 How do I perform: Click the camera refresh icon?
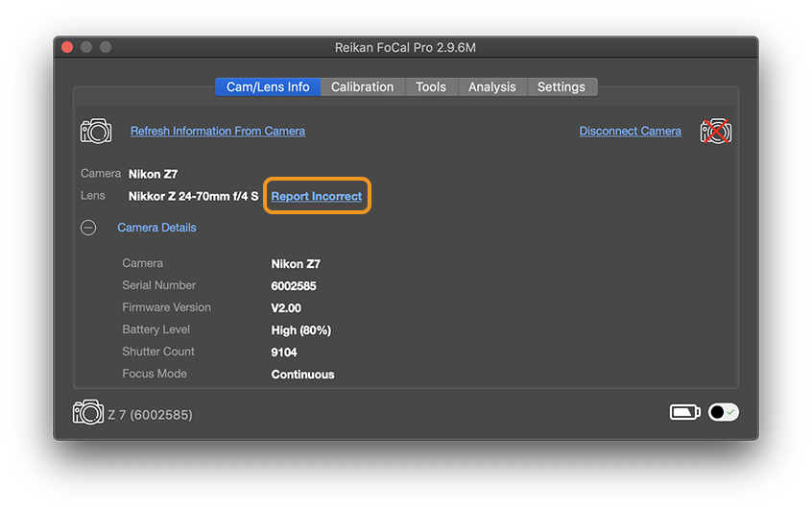[x=96, y=132]
